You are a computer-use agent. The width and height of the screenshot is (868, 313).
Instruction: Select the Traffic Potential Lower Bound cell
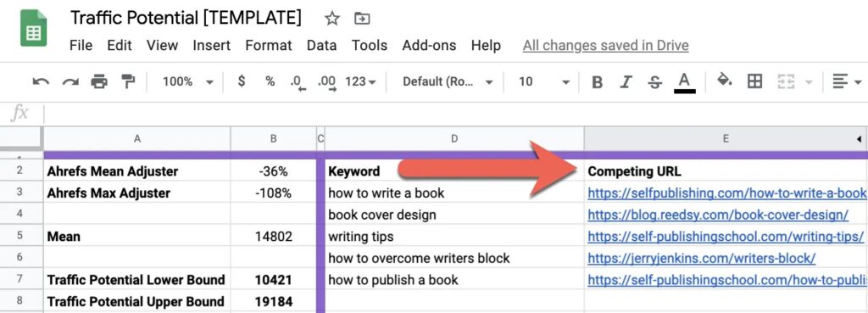pos(136,279)
